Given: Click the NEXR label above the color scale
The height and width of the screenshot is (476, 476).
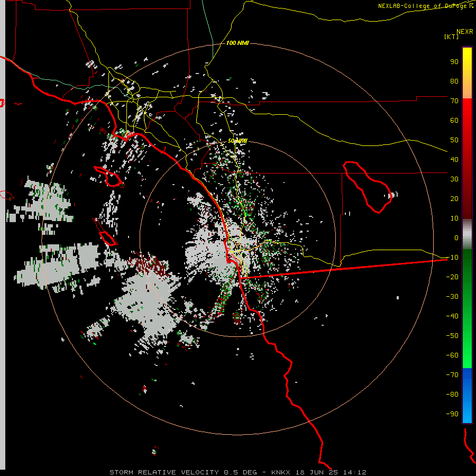Looking at the screenshot, I should coord(465,32).
